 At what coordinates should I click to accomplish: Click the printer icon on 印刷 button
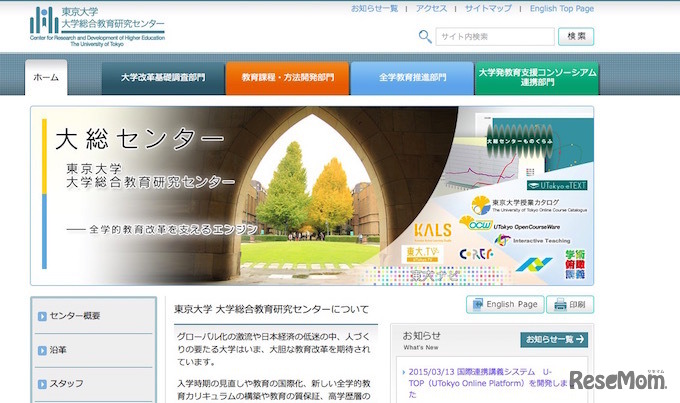click(x=560, y=305)
